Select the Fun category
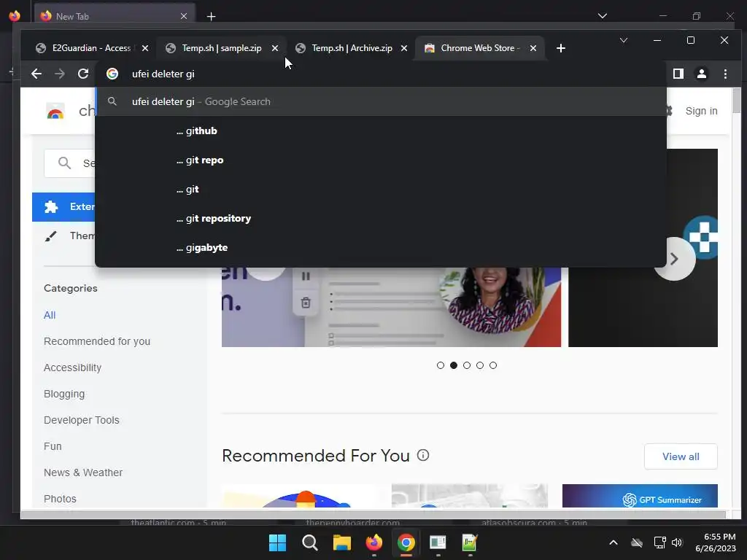 [53, 446]
